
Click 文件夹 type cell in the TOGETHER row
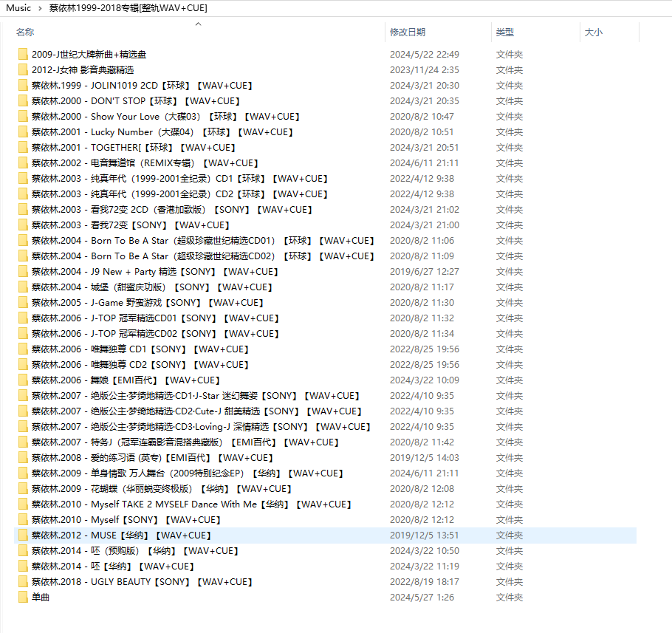coord(510,148)
